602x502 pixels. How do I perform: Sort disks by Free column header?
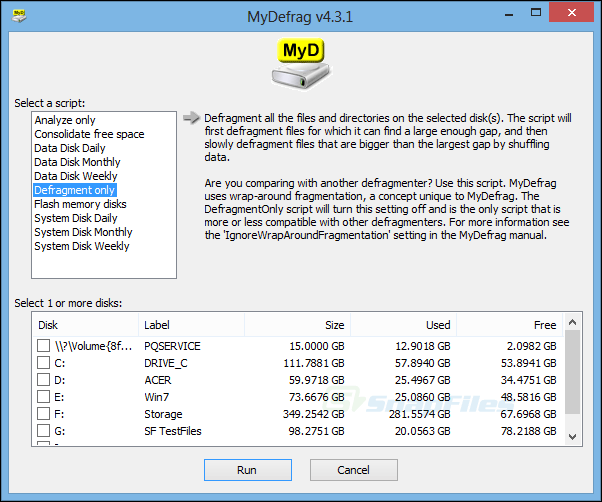tap(509, 325)
